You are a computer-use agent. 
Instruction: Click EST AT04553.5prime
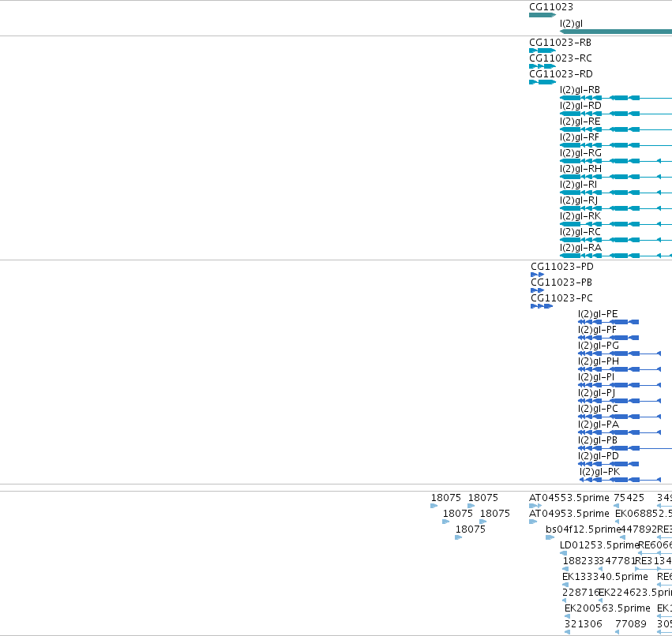(535, 507)
